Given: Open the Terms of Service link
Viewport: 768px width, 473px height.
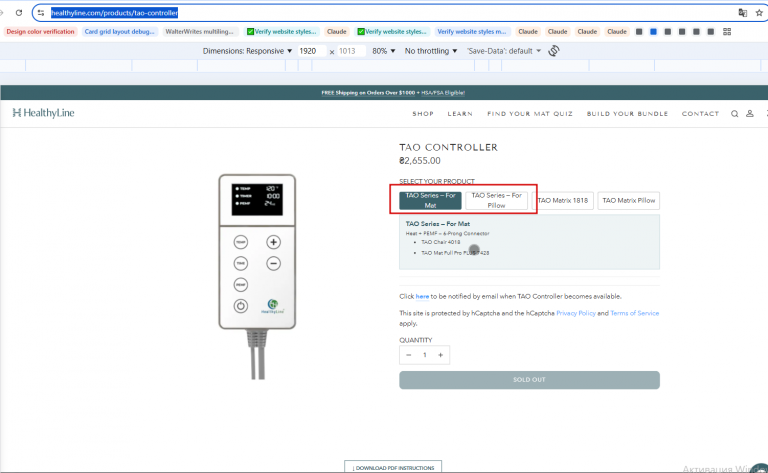Looking at the screenshot, I should 634,313.
